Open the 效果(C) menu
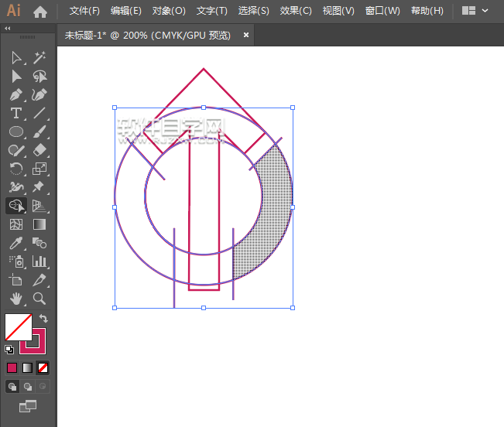The height and width of the screenshot is (427, 504). point(296,11)
